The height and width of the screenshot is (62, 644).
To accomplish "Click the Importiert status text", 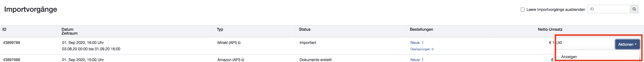I will click(x=308, y=43).
